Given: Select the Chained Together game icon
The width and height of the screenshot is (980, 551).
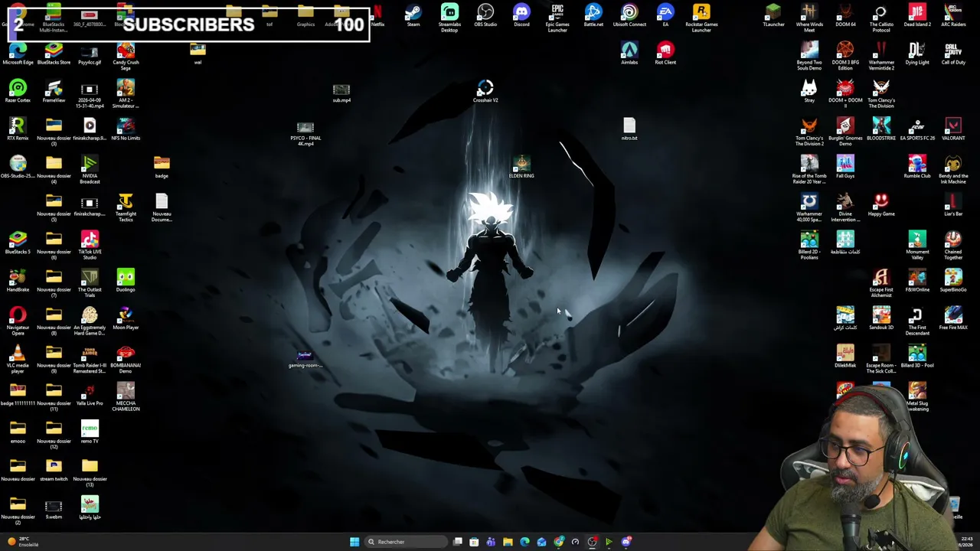Looking at the screenshot, I should [953, 246].
